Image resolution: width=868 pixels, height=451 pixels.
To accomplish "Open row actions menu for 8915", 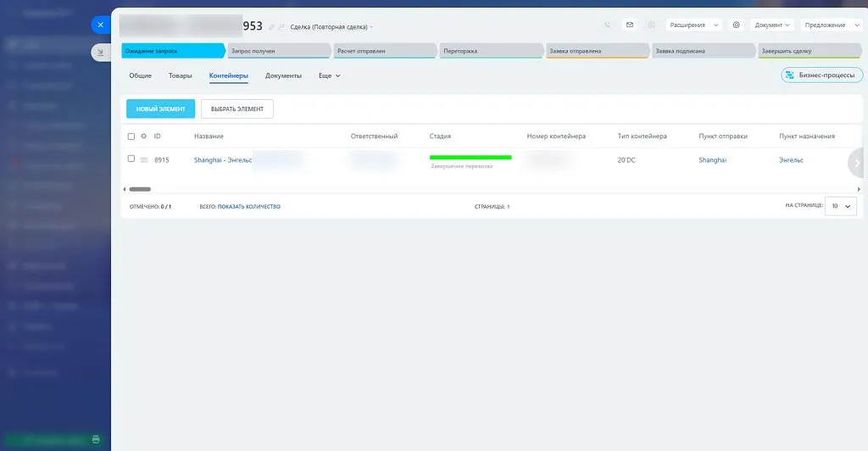I will [143, 159].
